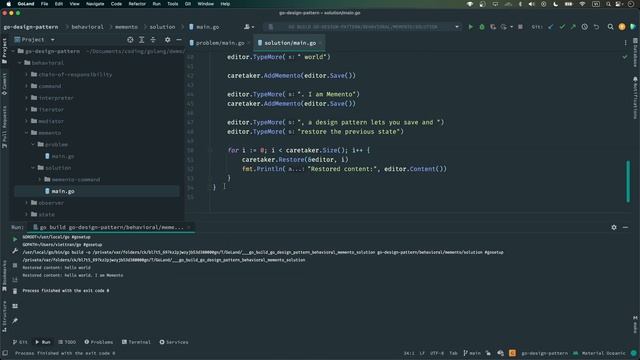Expand the chain-of-responsibility folder
Viewport: 640px width, 360px height.
coord(27,75)
